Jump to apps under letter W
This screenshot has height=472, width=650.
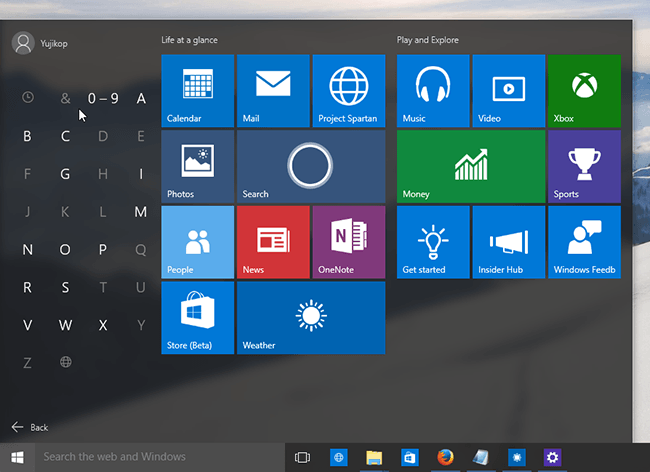(x=65, y=325)
